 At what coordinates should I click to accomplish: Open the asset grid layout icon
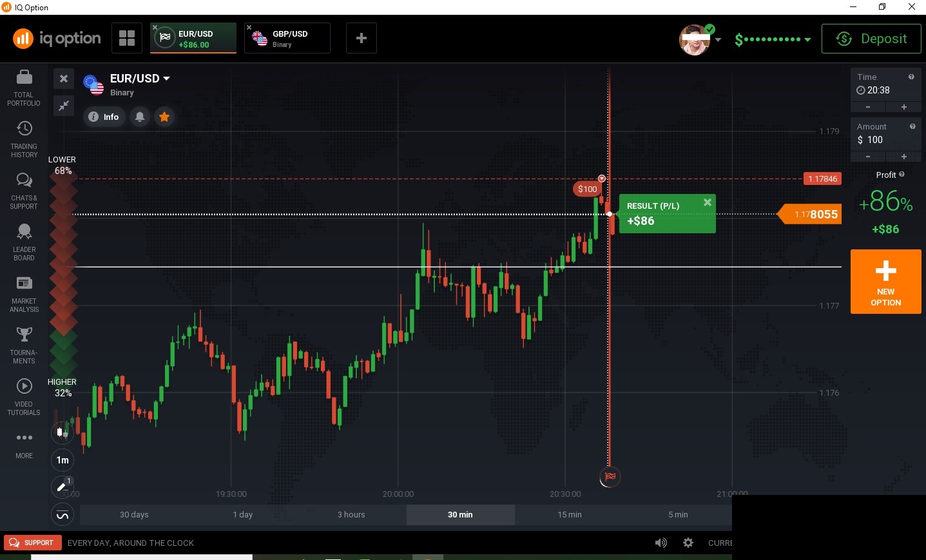[x=127, y=38]
